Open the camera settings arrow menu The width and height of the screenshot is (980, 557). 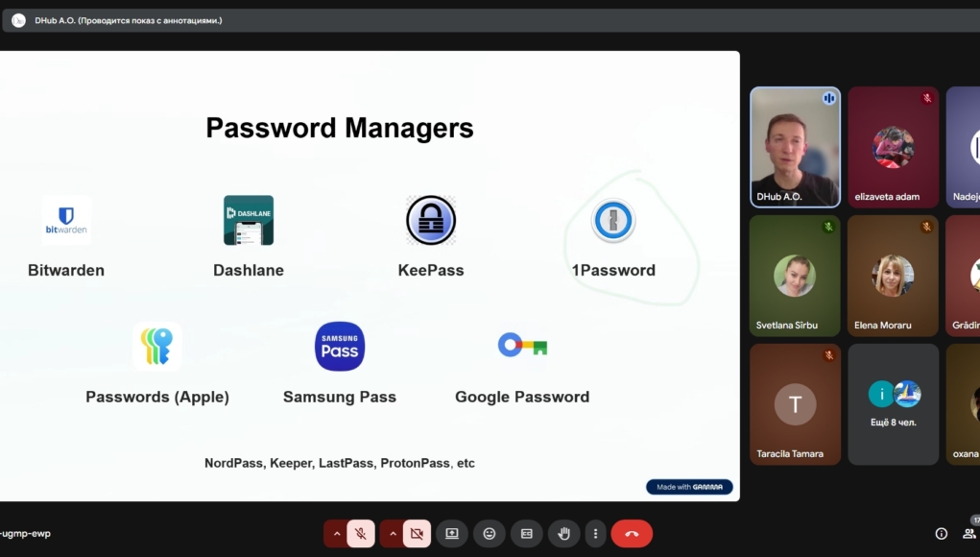pyautogui.click(x=392, y=533)
